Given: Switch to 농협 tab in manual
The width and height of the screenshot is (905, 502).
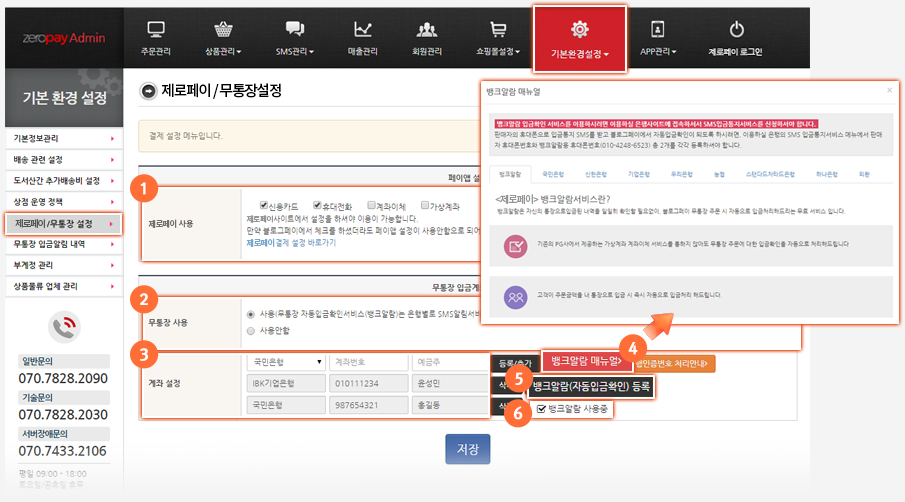Looking at the screenshot, I should [x=719, y=174].
